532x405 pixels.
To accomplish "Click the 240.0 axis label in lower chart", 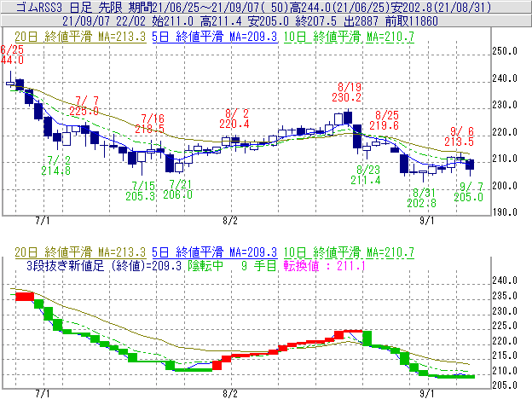I will point(505,281).
